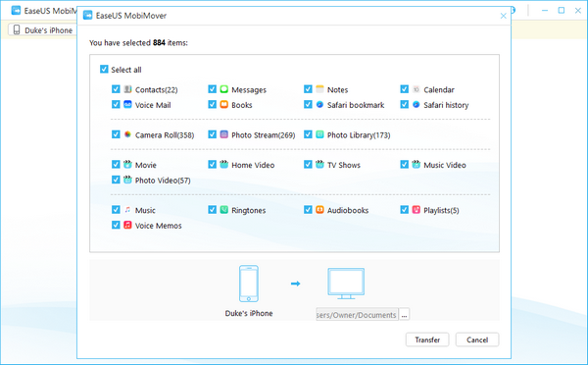The image size is (588, 365).
Task: Select the Duke's iPhone tab in main window
Action: pos(42,30)
